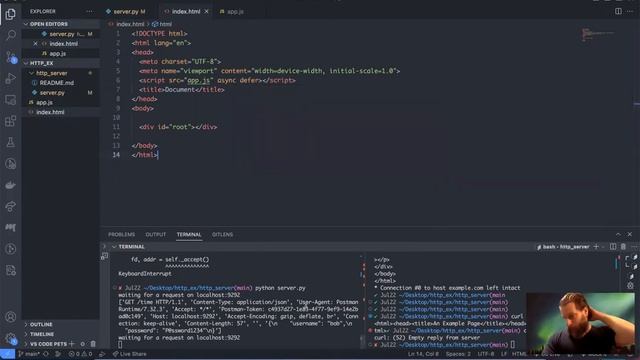The height and width of the screenshot is (360, 640).
Task: Switch to the app.js editor tab
Action: 232,11
